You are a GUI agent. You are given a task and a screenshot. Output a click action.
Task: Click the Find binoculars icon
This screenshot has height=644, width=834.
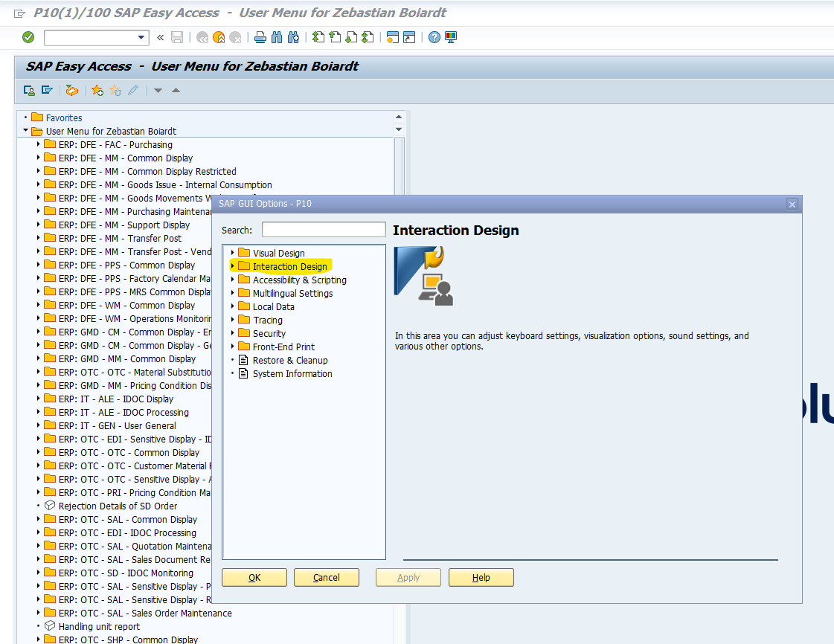277,37
